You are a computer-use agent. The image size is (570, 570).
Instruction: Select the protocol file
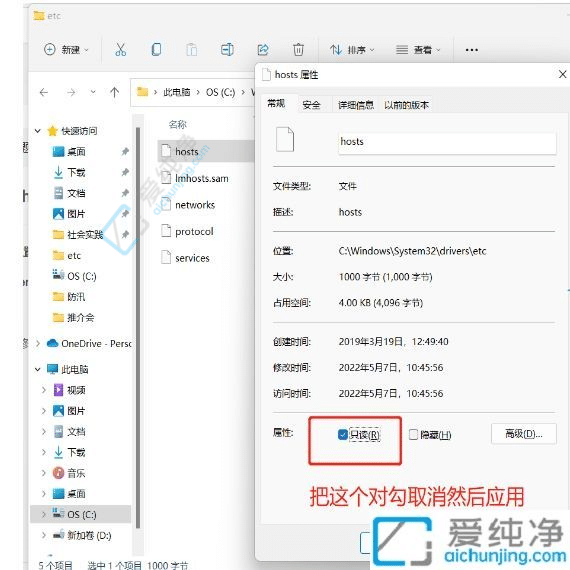tap(187, 232)
